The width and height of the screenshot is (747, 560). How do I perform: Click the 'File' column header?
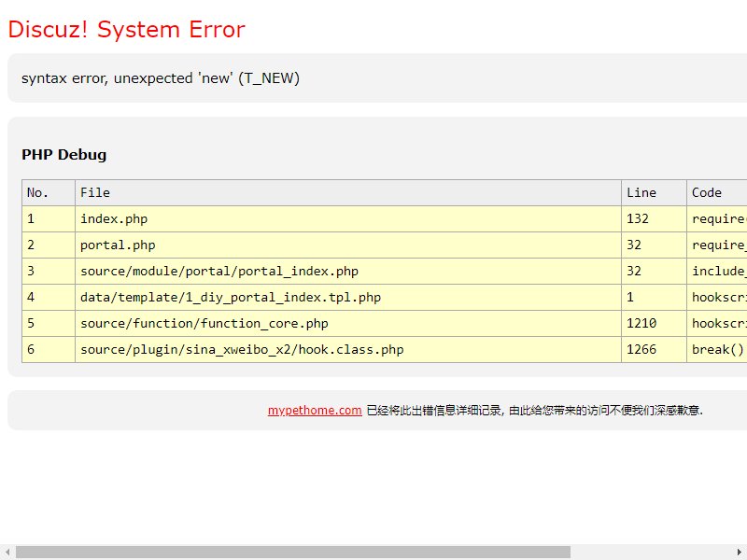(x=348, y=193)
